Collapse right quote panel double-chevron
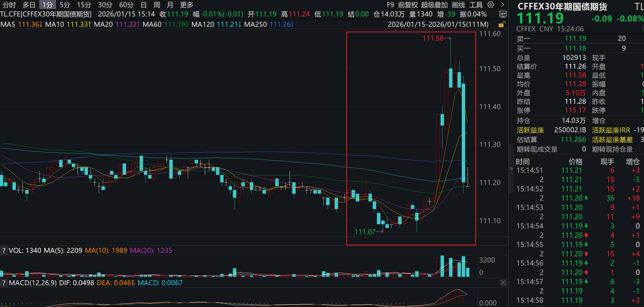The height and width of the screenshot is (307, 644). 511,169
